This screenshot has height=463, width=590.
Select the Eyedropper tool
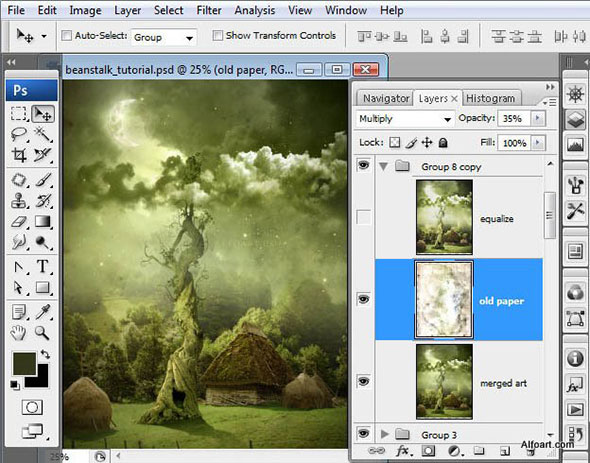tap(43, 312)
